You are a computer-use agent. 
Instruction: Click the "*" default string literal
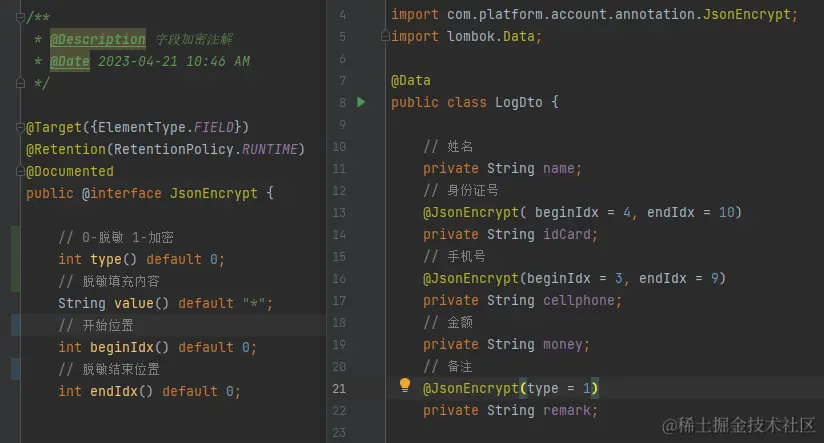(255, 304)
